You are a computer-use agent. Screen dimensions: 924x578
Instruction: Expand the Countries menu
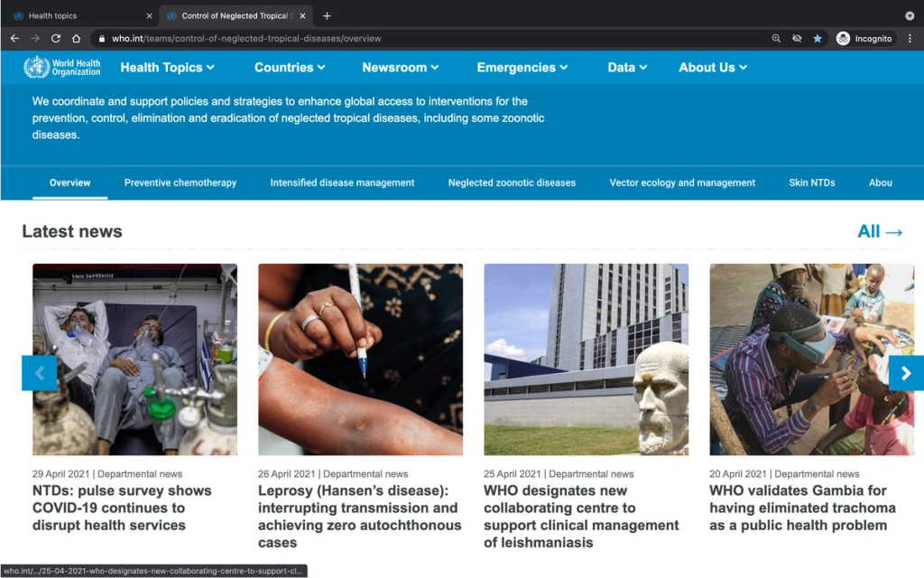coord(290,67)
